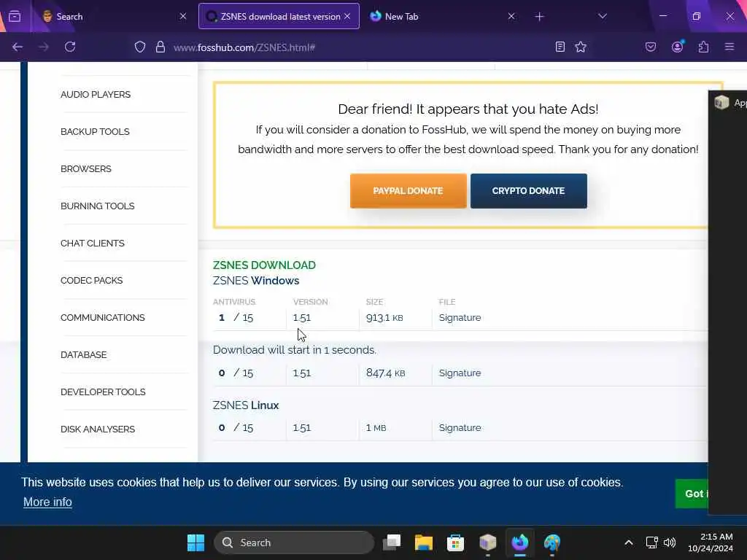Image resolution: width=747 pixels, height=560 pixels.
Task: Open the Browsers category
Action: pos(86,169)
